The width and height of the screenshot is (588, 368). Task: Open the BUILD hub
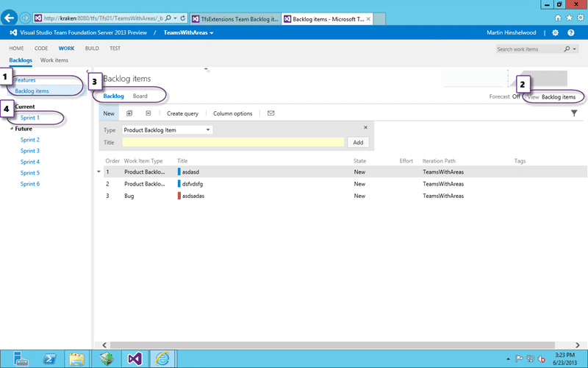92,48
